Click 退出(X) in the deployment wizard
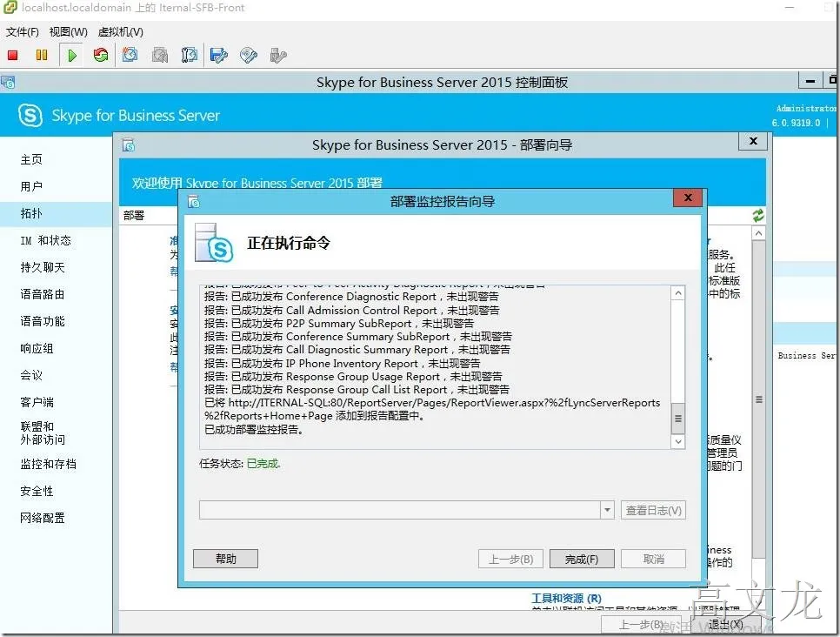Image resolution: width=840 pixels, height=637 pixels. pos(726,624)
